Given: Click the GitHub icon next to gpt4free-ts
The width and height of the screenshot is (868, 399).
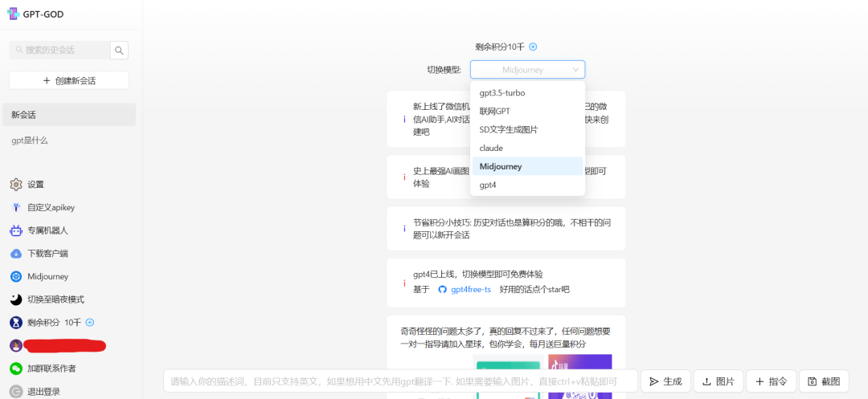Looking at the screenshot, I should point(442,289).
